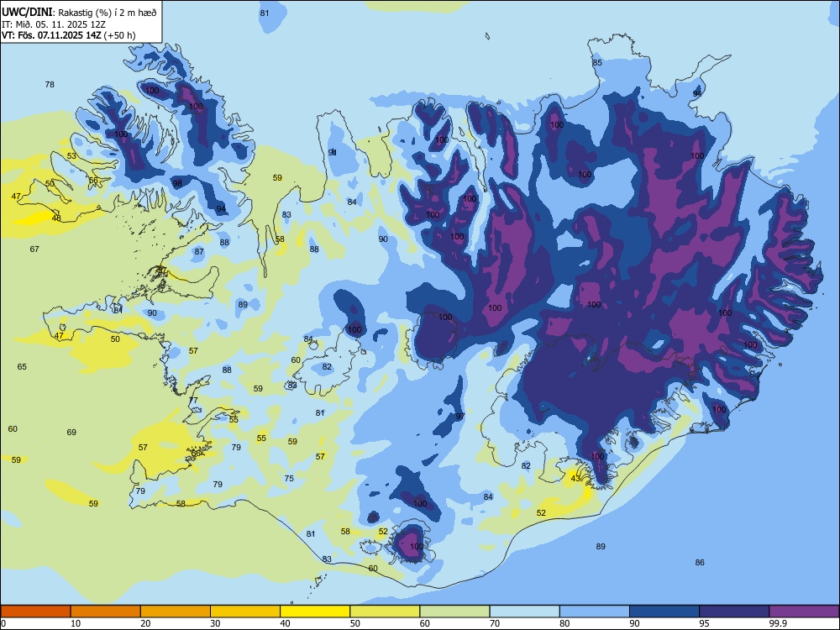Viewport: 840px width, 630px height.
Task: Click the '97' humidity value
Action: click(x=460, y=416)
